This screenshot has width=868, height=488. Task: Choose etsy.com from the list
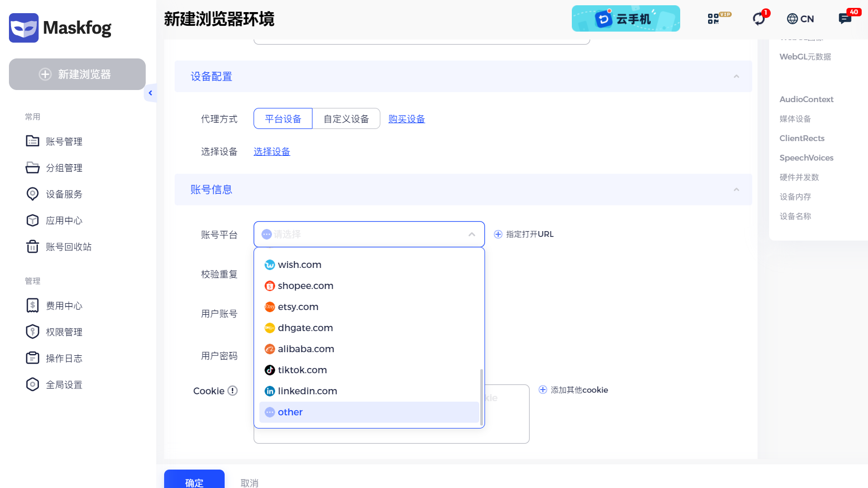(369, 307)
